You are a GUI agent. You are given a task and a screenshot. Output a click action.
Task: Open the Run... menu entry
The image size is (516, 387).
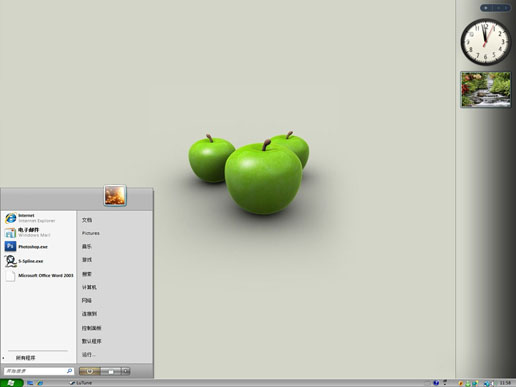tap(88, 354)
